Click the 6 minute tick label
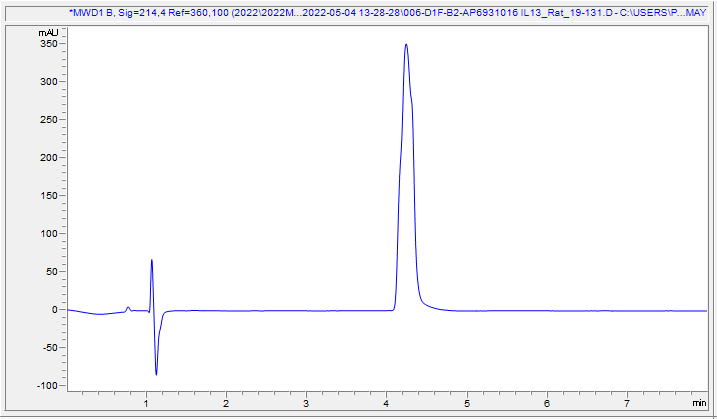Viewport: 717px width, 419px height. coord(546,403)
